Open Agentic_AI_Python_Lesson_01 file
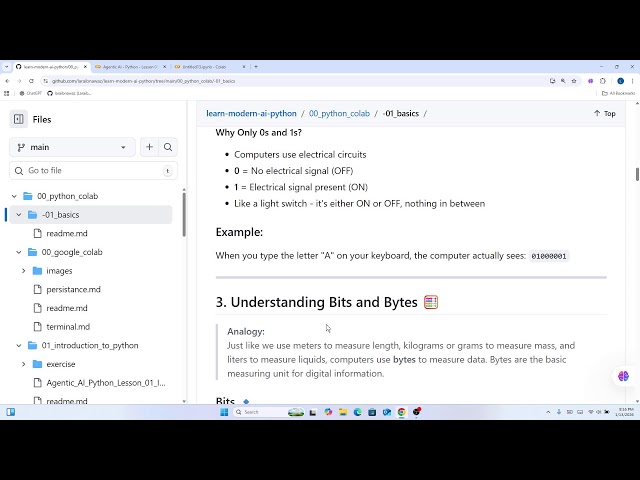The height and width of the screenshot is (480, 640). (x=106, y=383)
